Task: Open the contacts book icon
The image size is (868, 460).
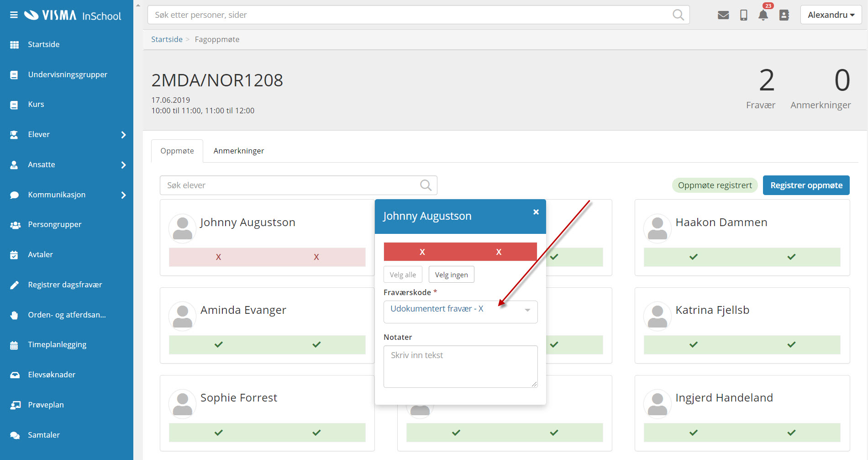Action: [784, 15]
